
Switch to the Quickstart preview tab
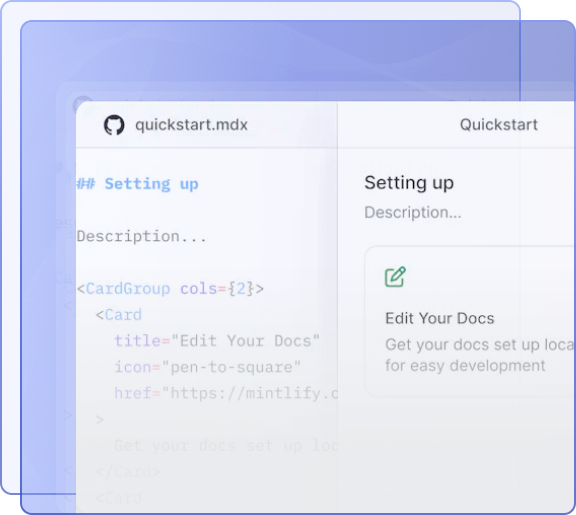pyautogui.click(x=498, y=125)
